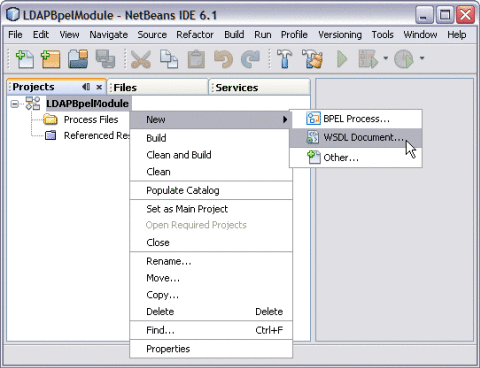Image resolution: width=480 pixels, height=368 pixels.
Task: Click the LDAPBpelModule project node icon
Action: [33, 103]
